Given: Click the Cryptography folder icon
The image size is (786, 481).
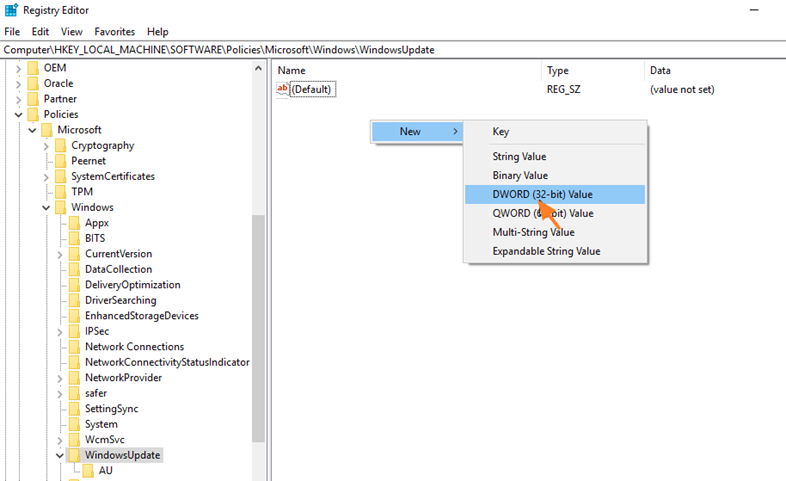Looking at the screenshot, I should click(x=61, y=145).
